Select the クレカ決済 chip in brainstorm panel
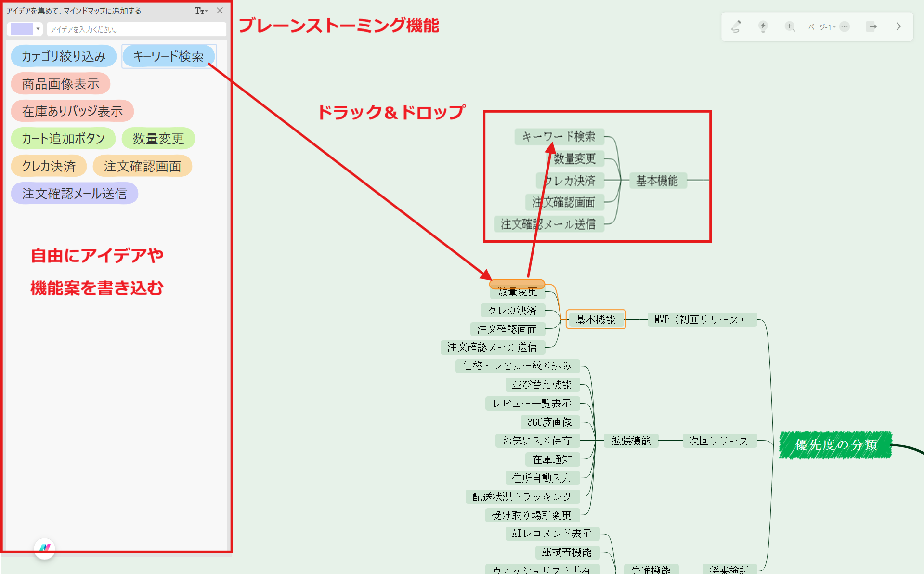Viewport: 924px width, 574px height. tap(49, 166)
